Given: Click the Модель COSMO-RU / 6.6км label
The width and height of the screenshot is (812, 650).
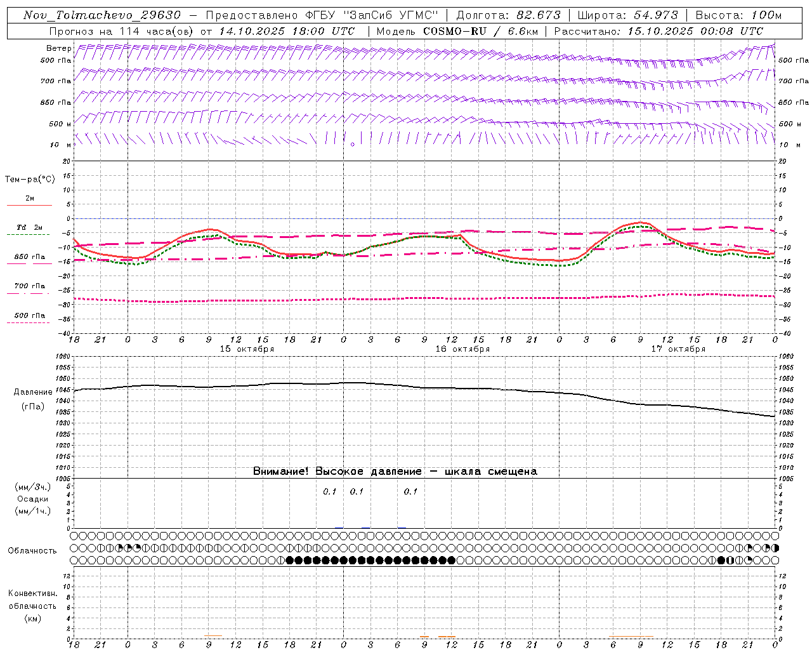Looking at the screenshot, I should click(457, 31).
